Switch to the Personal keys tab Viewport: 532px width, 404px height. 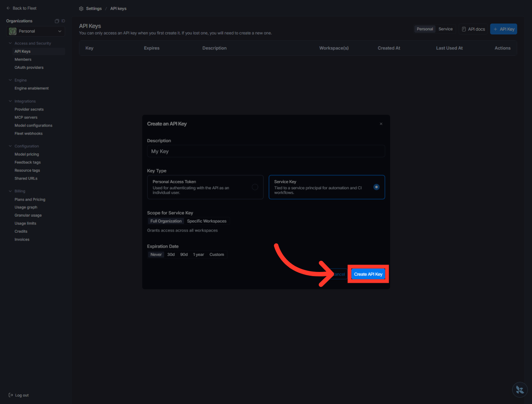tap(425, 29)
